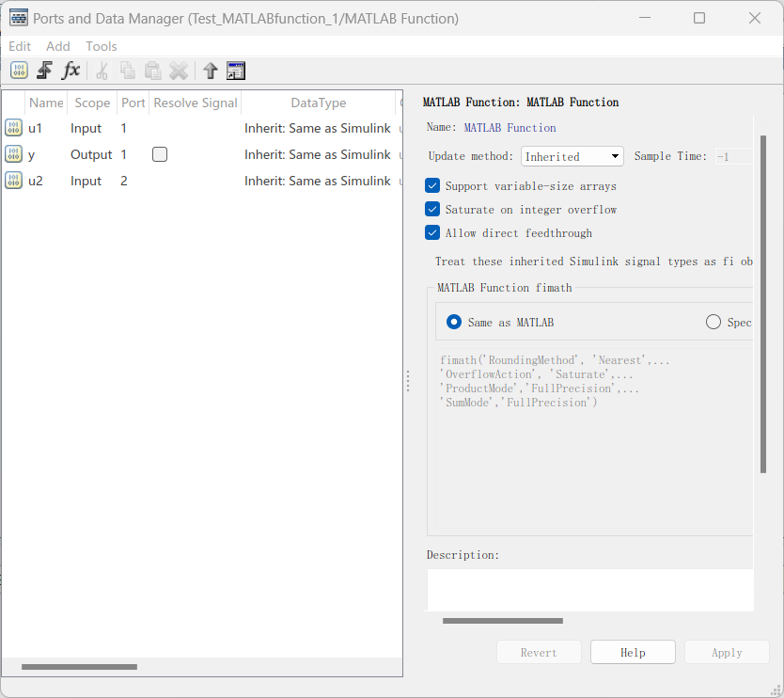Screen dimensions: 784x698
Task: Click the DataType cell of row u1
Action: (x=318, y=128)
